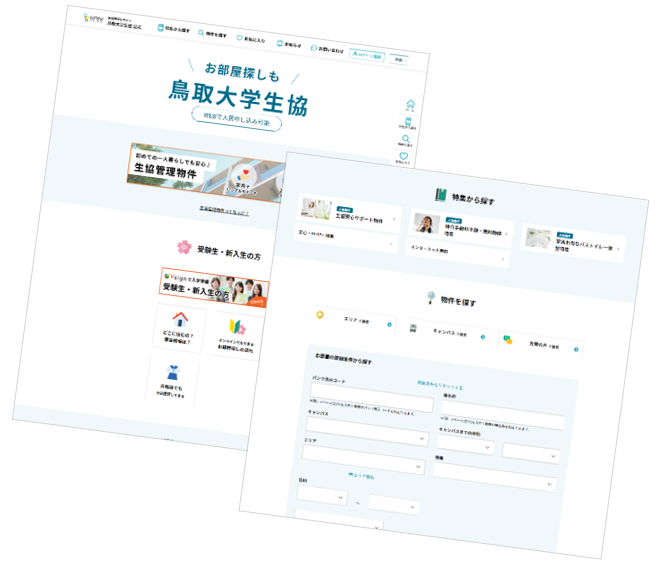Open the minimum 賃料 dropdown
The image size is (658, 567).
coord(320,495)
